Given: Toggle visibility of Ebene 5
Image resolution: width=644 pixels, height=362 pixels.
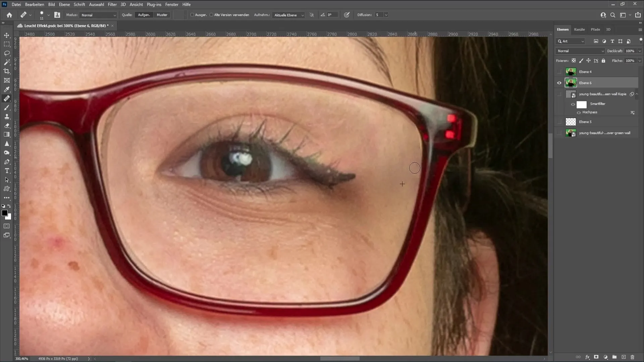Looking at the screenshot, I should point(559,122).
